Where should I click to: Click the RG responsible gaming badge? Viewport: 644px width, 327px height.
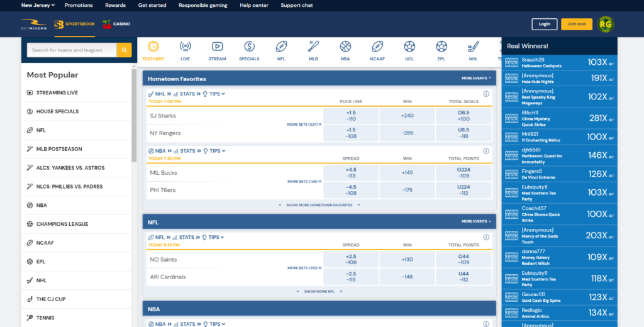pos(606,25)
